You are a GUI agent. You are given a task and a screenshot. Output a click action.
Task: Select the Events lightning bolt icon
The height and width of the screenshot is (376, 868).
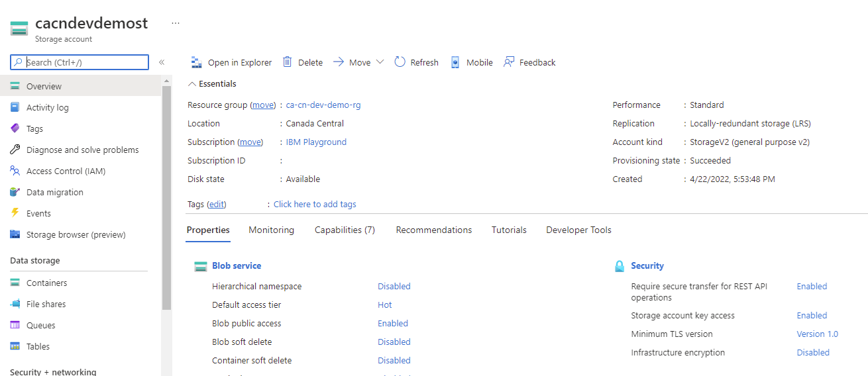(x=15, y=213)
